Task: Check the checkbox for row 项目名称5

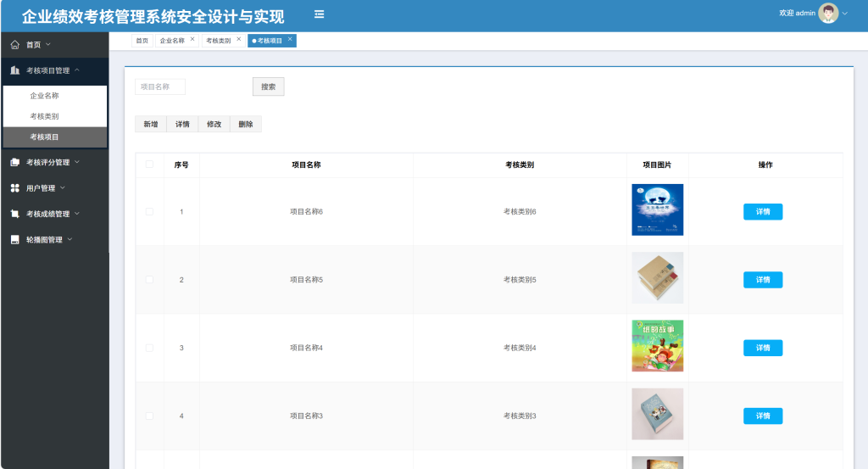Action: point(149,280)
